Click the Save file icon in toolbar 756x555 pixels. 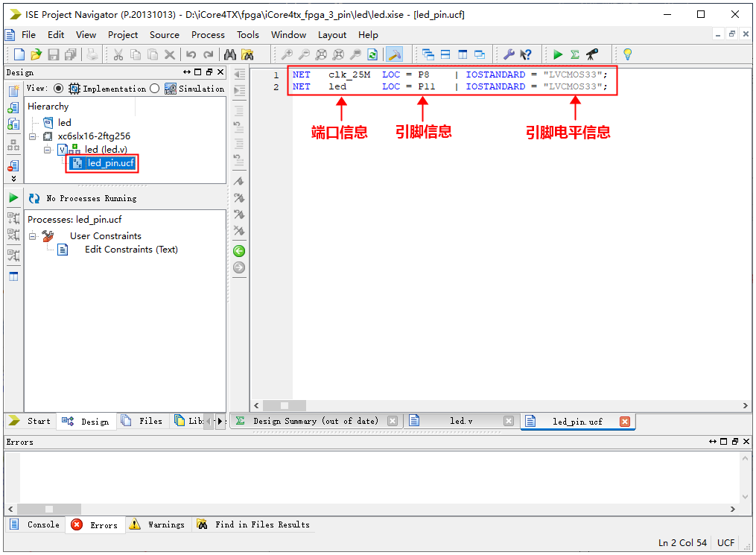tap(53, 54)
